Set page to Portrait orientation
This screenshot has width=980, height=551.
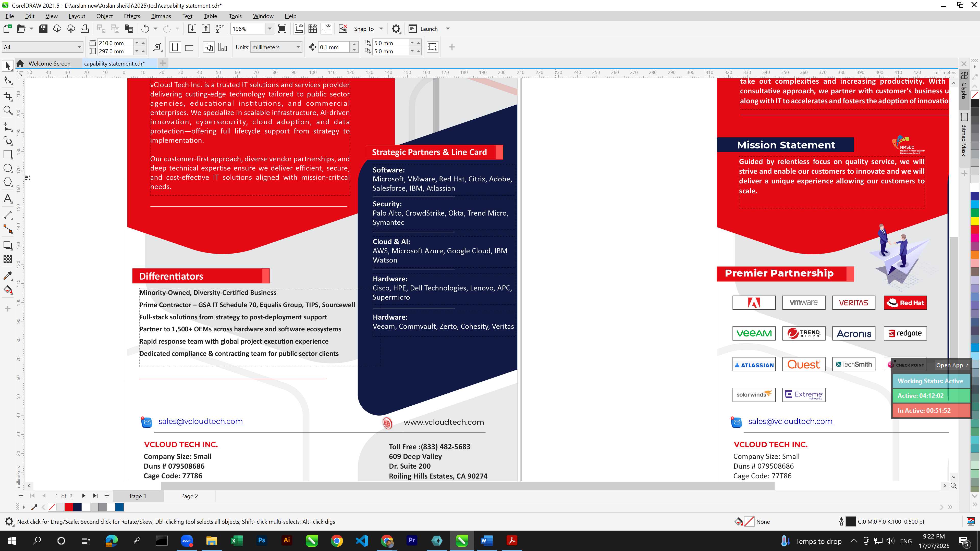point(175,47)
